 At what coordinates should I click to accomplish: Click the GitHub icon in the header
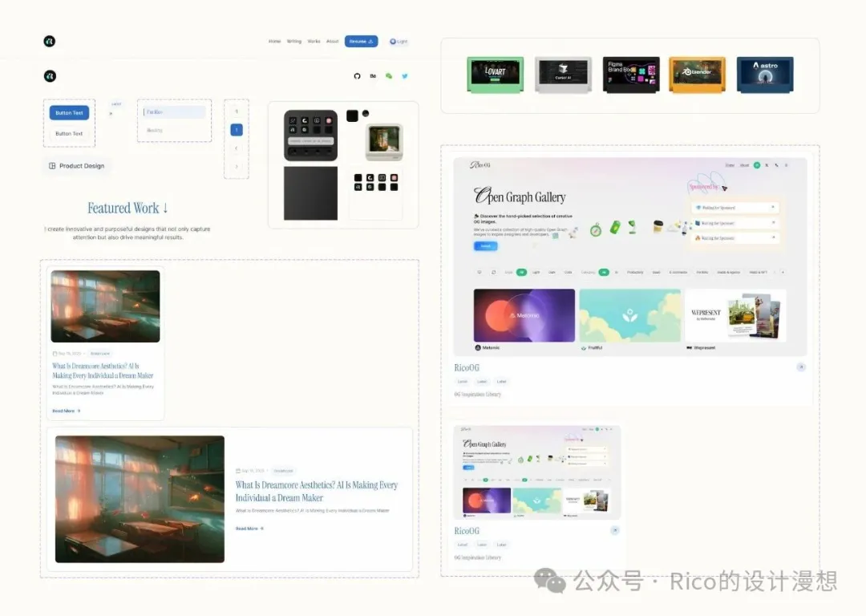357,76
